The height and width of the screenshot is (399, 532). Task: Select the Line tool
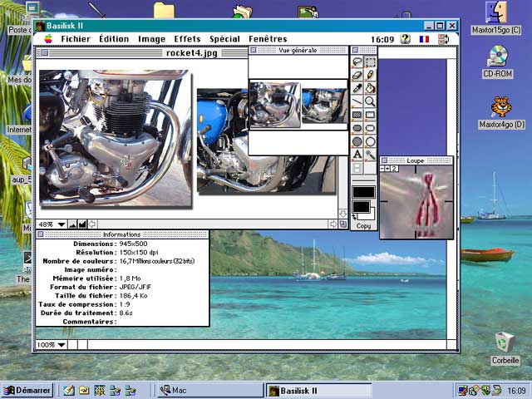(x=357, y=101)
